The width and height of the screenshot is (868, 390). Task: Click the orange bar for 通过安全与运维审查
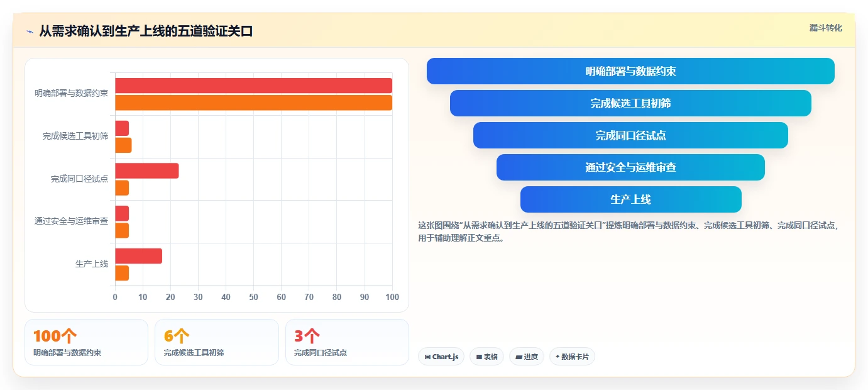[122, 230]
